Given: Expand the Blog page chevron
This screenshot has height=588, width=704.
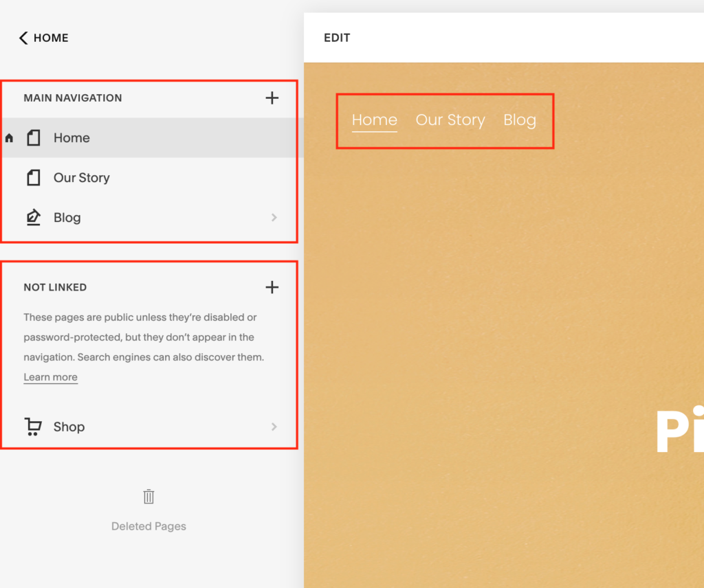Looking at the screenshot, I should (274, 218).
